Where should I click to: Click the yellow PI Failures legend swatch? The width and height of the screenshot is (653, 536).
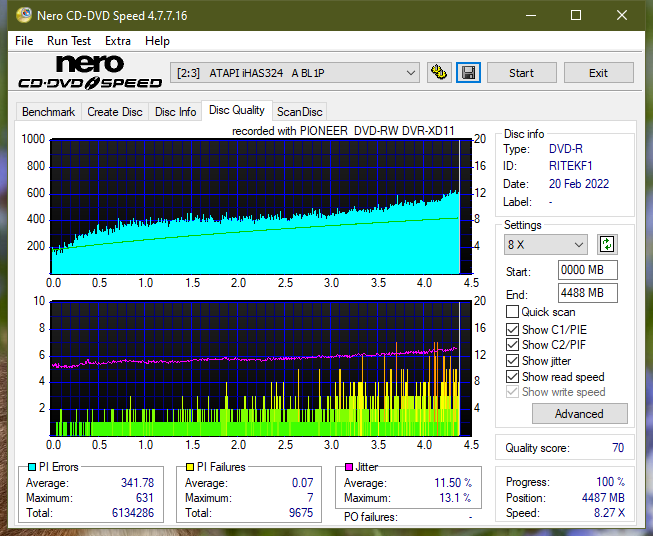click(x=190, y=467)
